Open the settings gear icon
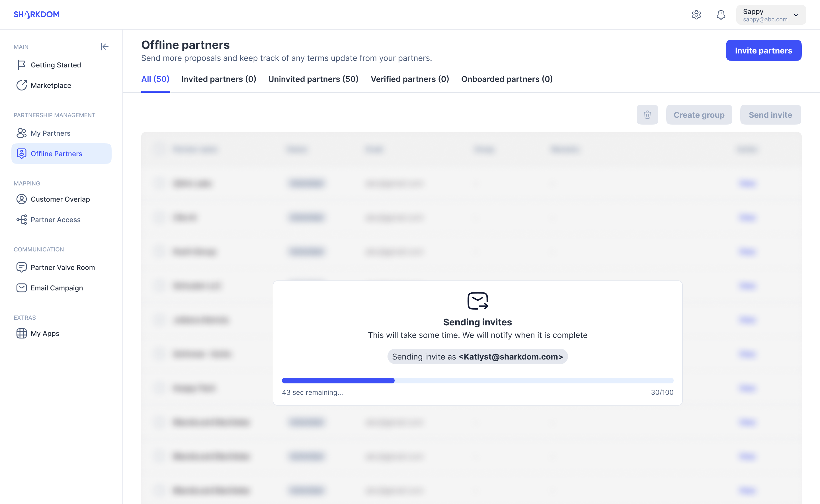 coord(696,15)
